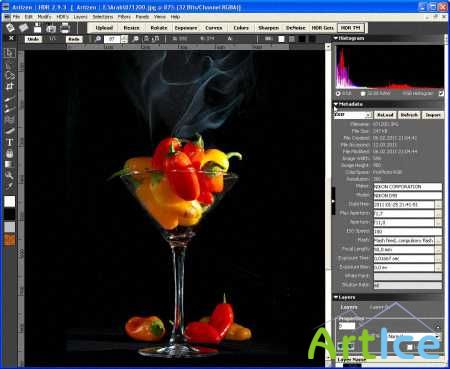Click the Rotate button
450x369 pixels.
158,28
